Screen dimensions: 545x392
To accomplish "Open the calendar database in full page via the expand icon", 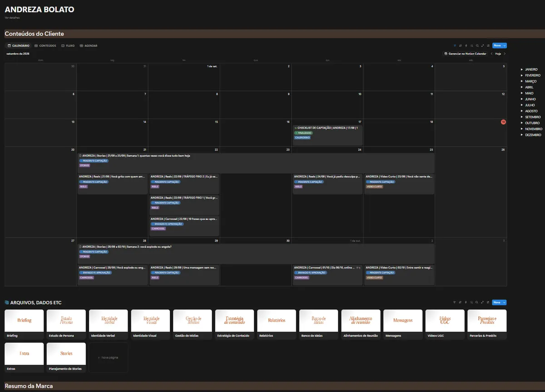I will pyautogui.click(x=482, y=45).
